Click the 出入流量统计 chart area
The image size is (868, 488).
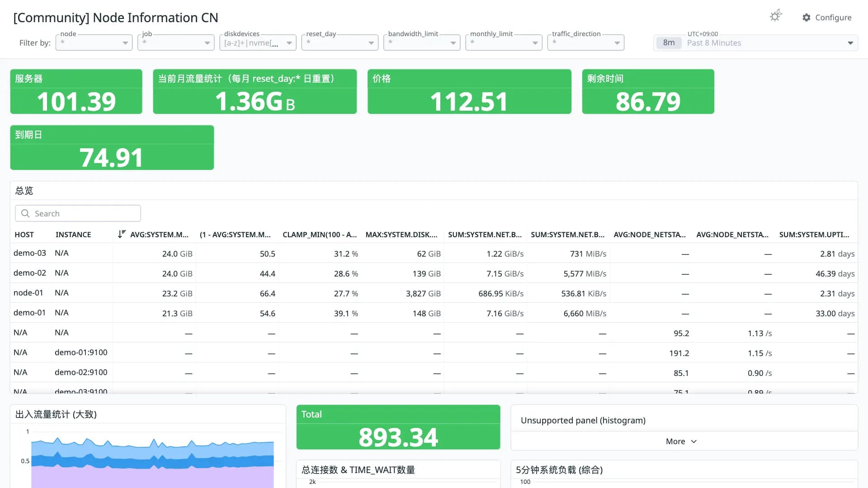pyautogui.click(x=152, y=459)
